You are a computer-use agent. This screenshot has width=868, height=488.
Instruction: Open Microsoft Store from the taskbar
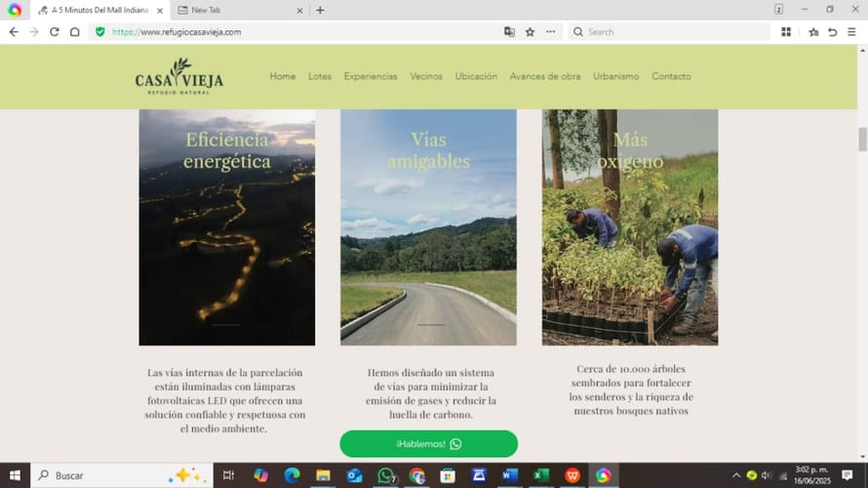pyautogui.click(x=448, y=475)
